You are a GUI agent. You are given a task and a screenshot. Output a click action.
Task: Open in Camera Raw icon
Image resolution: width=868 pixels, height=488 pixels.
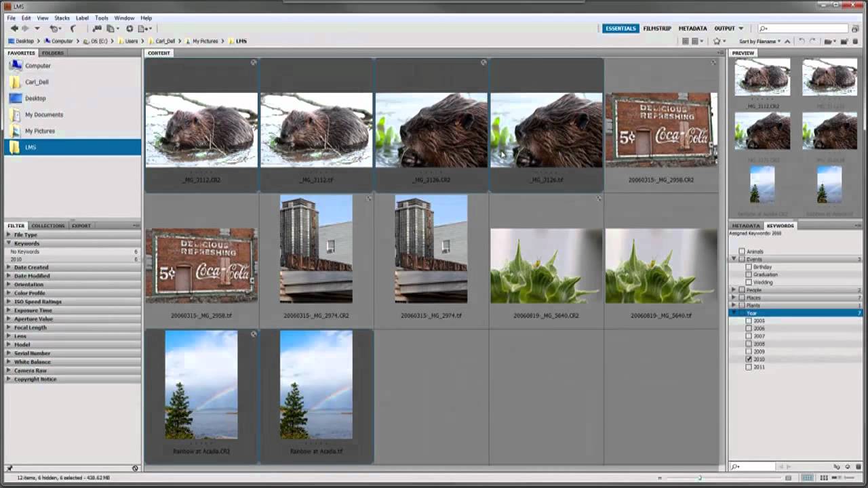point(130,28)
